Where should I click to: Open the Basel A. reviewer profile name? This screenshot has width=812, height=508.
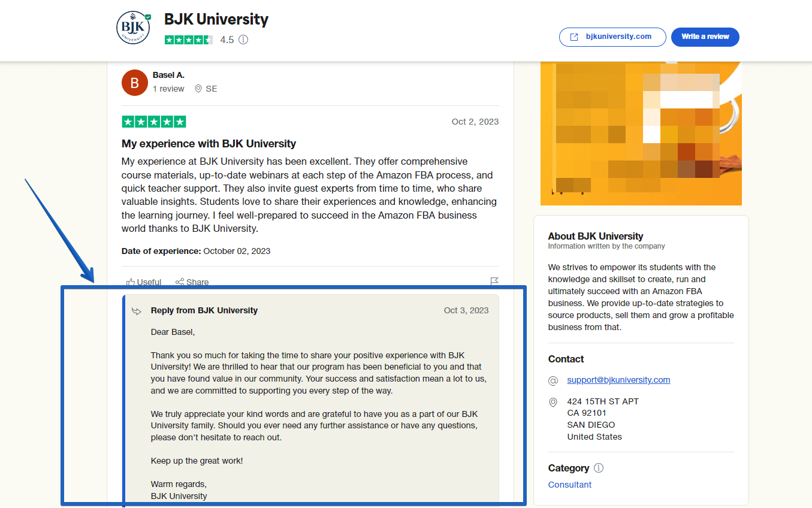pos(168,75)
